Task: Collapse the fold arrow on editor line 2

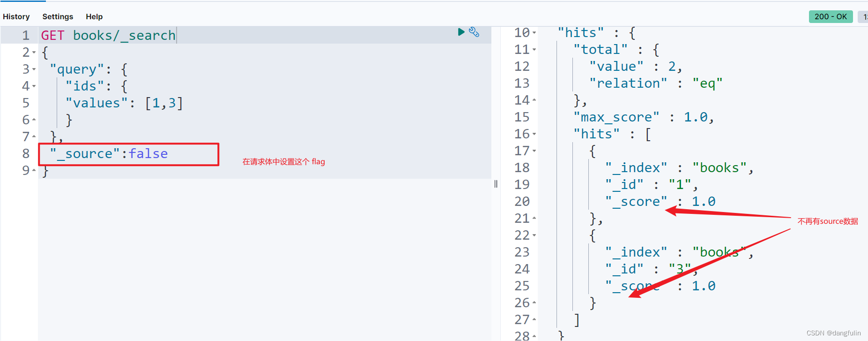Action: click(x=34, y=53)
